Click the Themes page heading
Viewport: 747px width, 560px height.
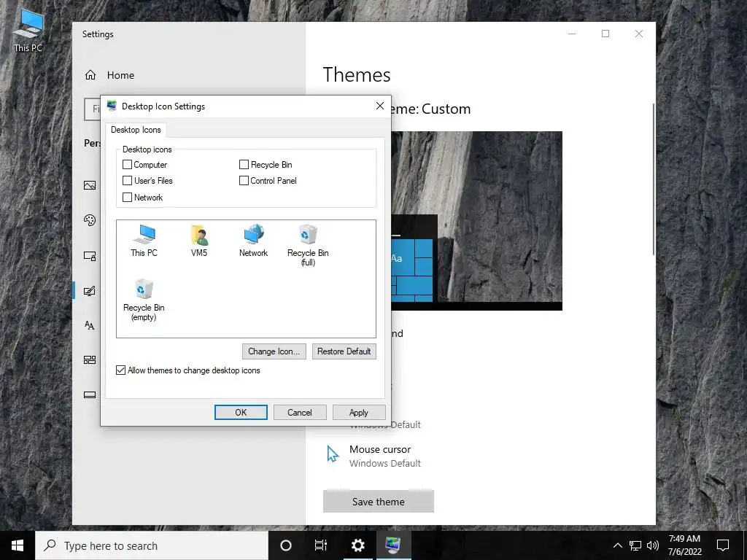coord(357,75)
